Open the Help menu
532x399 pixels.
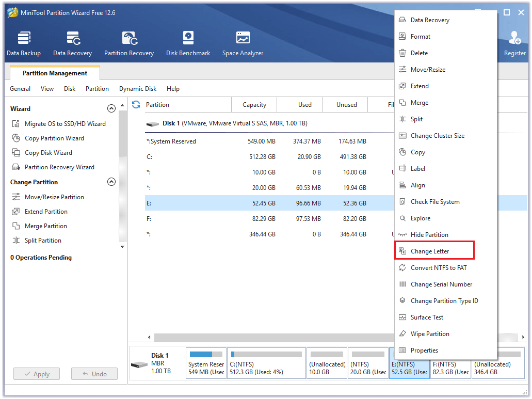pos(173,89)
